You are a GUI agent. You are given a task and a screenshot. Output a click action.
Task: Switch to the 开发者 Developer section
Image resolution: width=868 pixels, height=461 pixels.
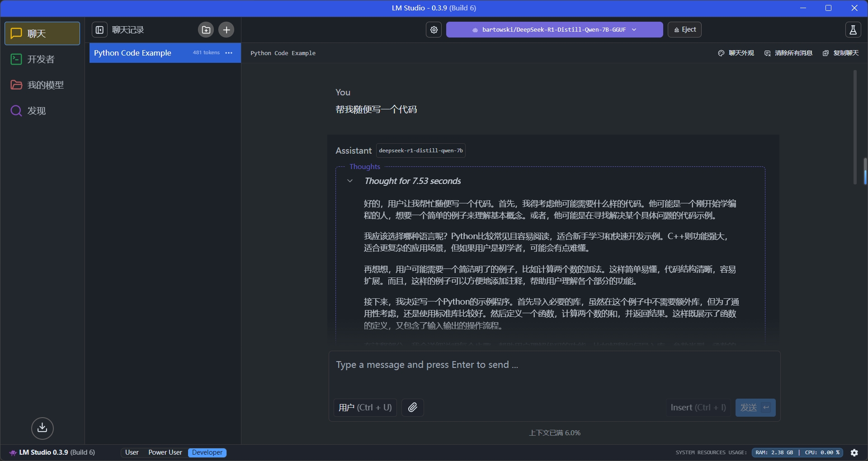click(42, 59)
